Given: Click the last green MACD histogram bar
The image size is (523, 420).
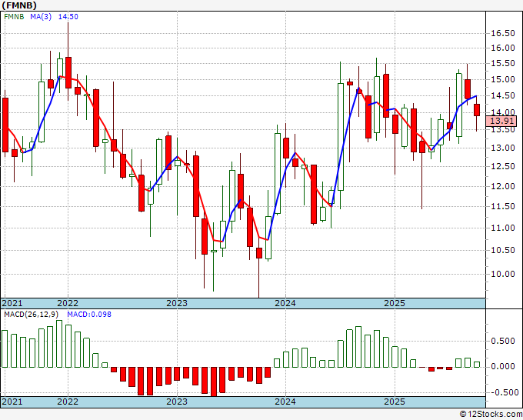Looking at the screenshot, I should tap(477, 365).
